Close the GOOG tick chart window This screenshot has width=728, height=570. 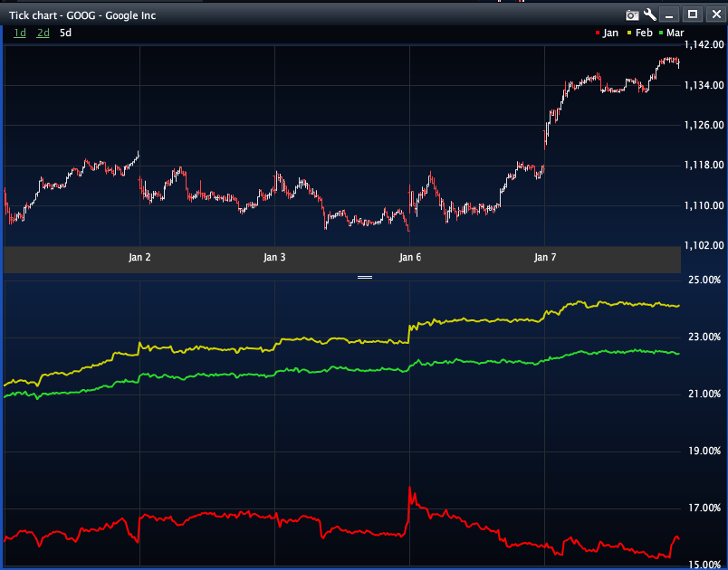[714, 14]
